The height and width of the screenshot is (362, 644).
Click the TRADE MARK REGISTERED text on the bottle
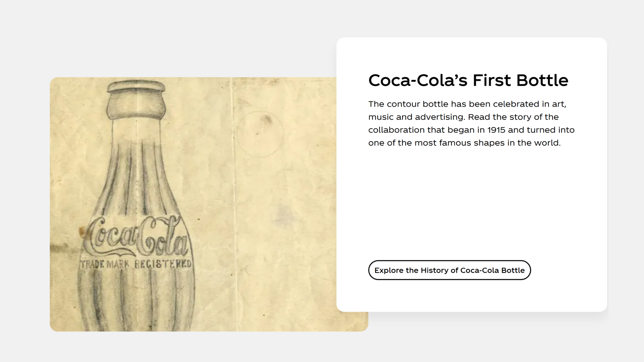pyautogui.click(x=136, y=264)
